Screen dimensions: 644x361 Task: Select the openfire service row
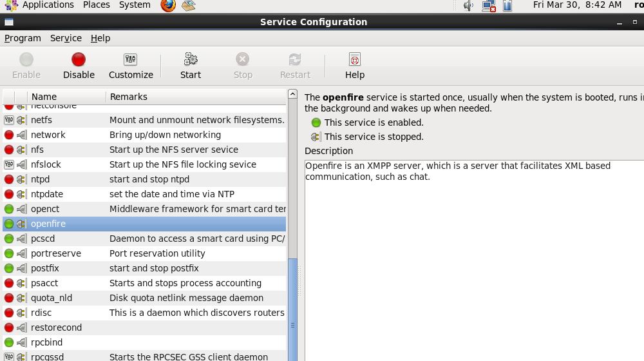click(x=144, y=224)
